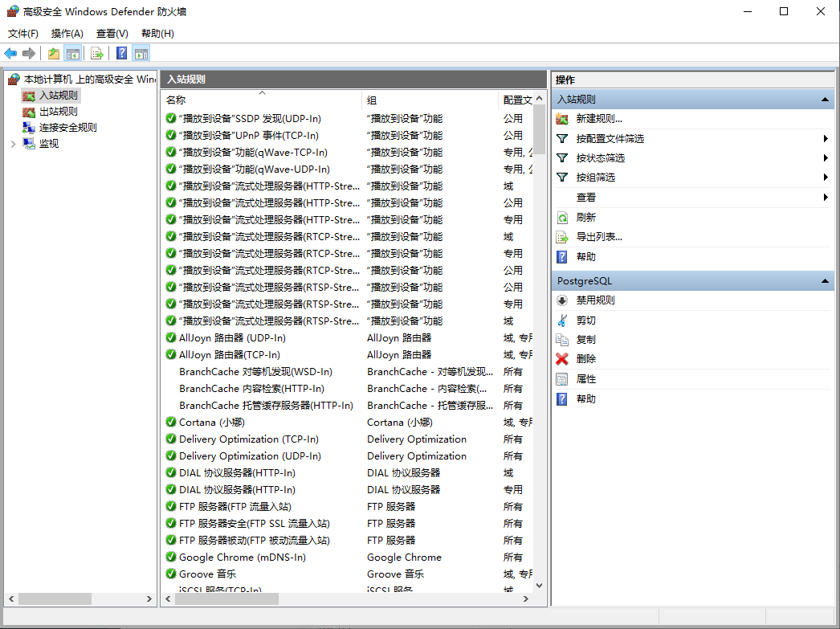The width and height of the screenshot is (840, 629).
Task: Click the 连接安全规则 icon in tree
Action: tap(29, 128)
